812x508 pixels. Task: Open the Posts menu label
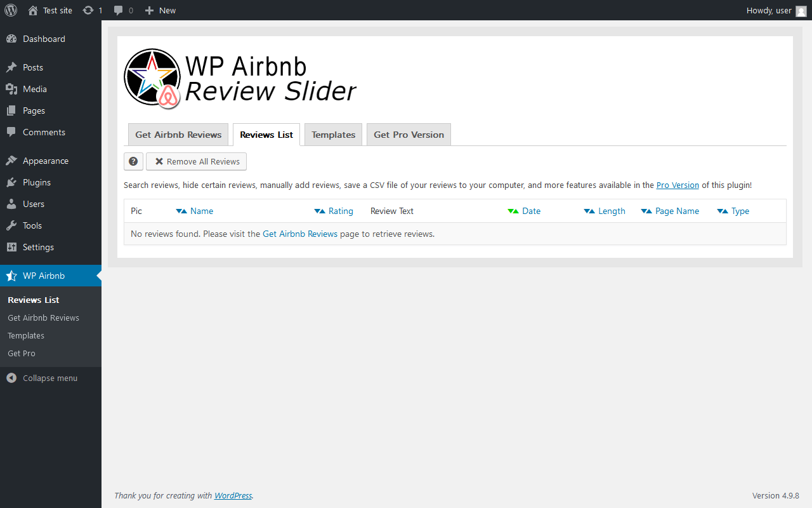click(33, 67)
